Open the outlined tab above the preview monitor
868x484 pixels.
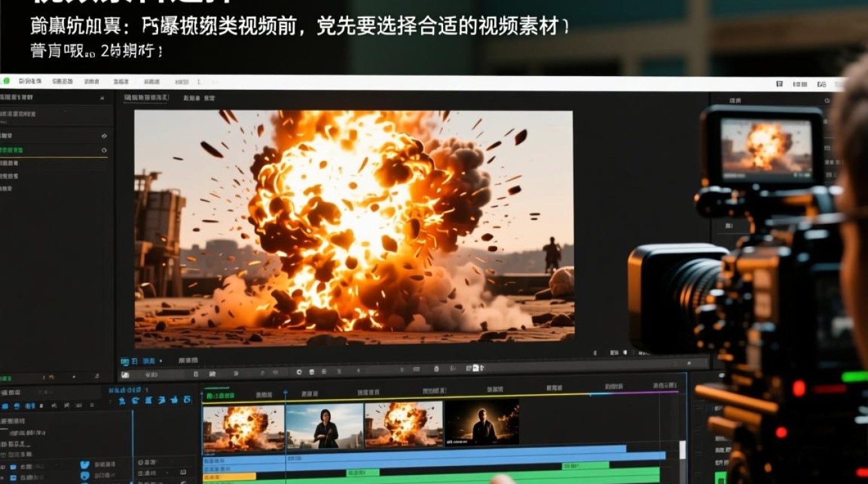[x=145, y=98]
